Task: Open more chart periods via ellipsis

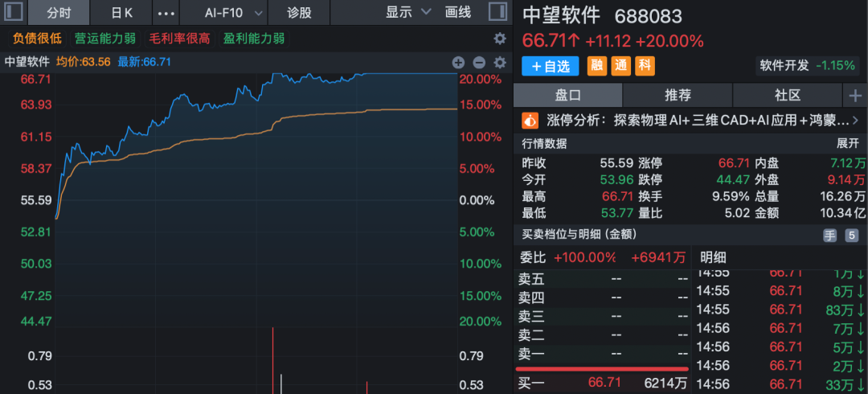Action: [166, 13]
